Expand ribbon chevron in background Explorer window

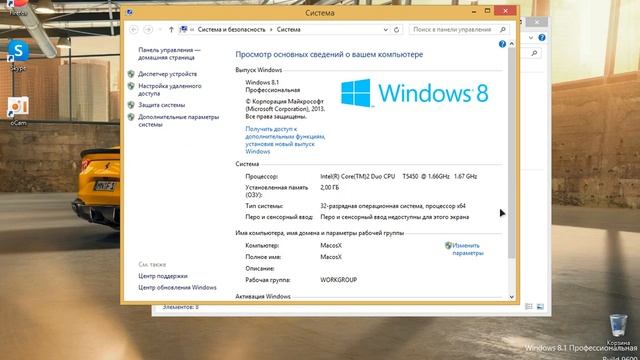[531, 38]
